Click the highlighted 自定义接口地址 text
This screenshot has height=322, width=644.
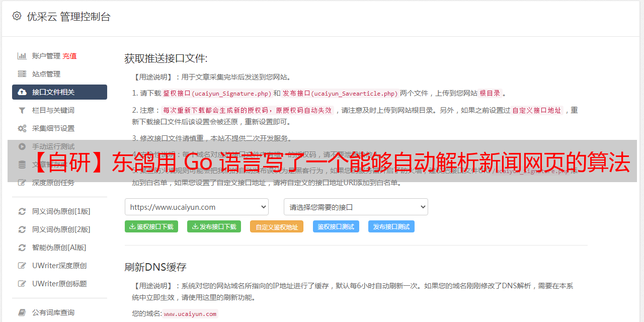point(537,110)
